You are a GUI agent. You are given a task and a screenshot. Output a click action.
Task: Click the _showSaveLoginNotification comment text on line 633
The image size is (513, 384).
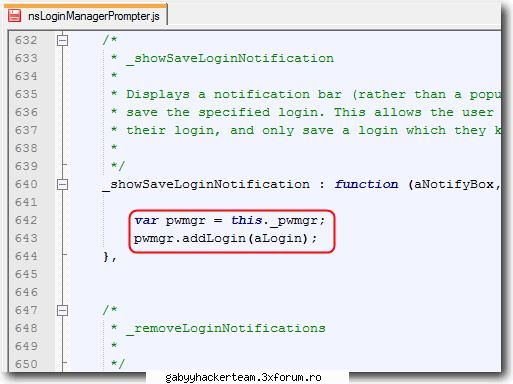pyautogui.click(x=230, y=59)
